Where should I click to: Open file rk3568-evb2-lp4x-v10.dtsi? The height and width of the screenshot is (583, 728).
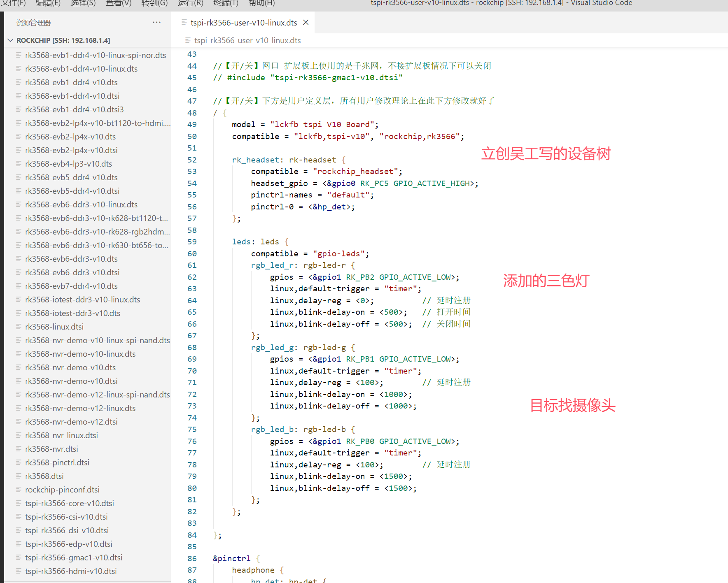(x=71, y=150)
